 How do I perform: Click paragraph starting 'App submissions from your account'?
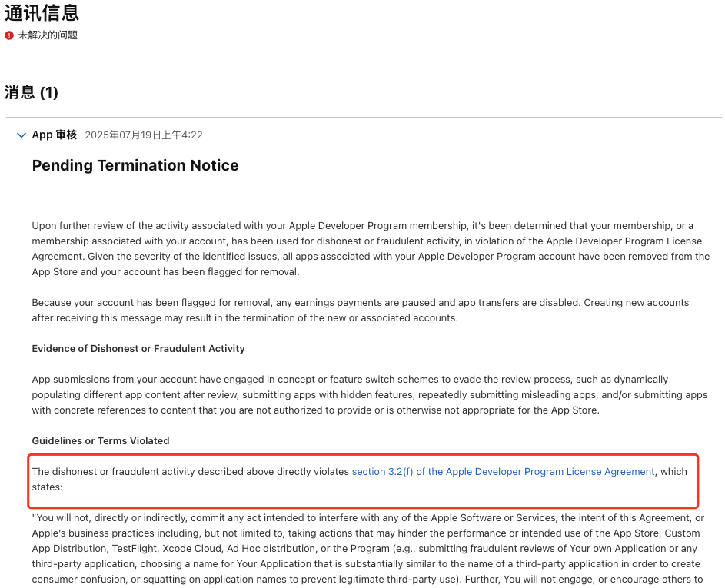point(370,395)
